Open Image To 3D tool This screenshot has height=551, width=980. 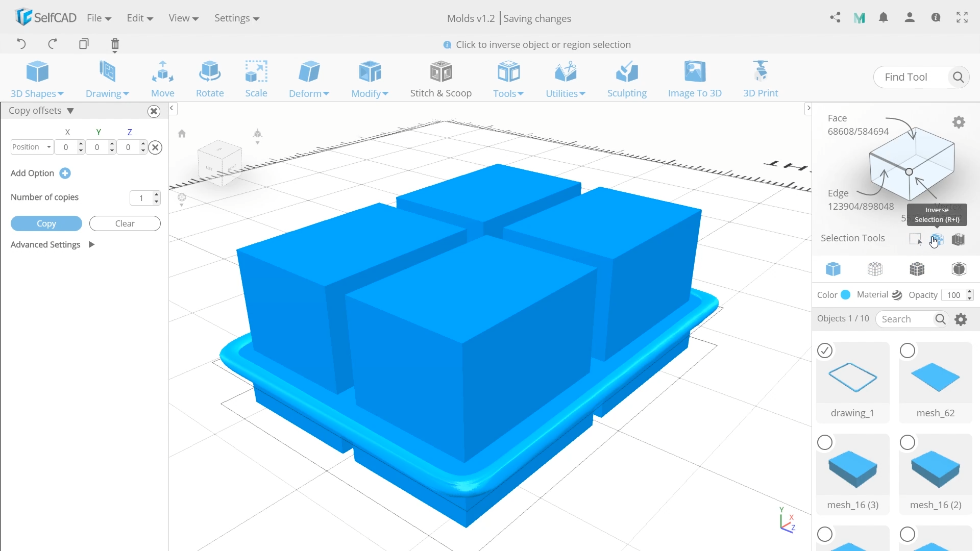pyautogui.click(x=695, y=79)
